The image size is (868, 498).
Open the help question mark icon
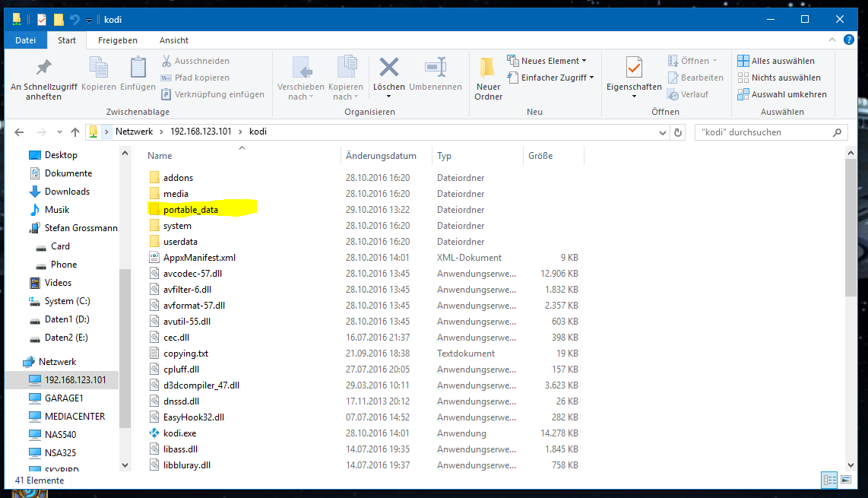(849, 40)
